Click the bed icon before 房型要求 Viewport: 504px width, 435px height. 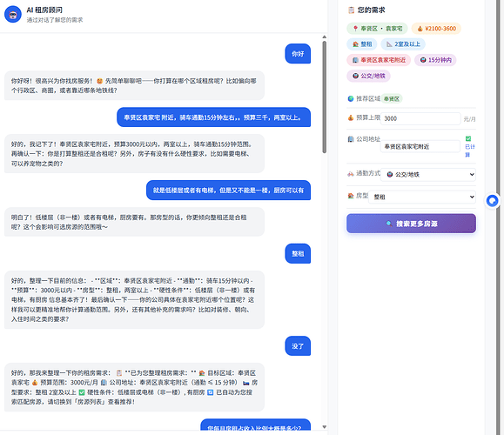(x=245, y=383)
